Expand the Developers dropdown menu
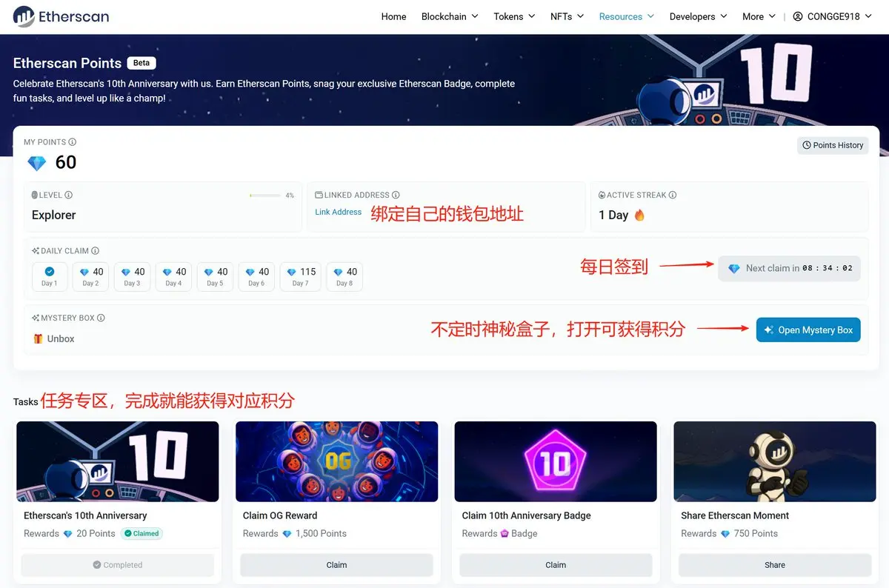This screenshot has height=588, width=889. tap(698, 16)
